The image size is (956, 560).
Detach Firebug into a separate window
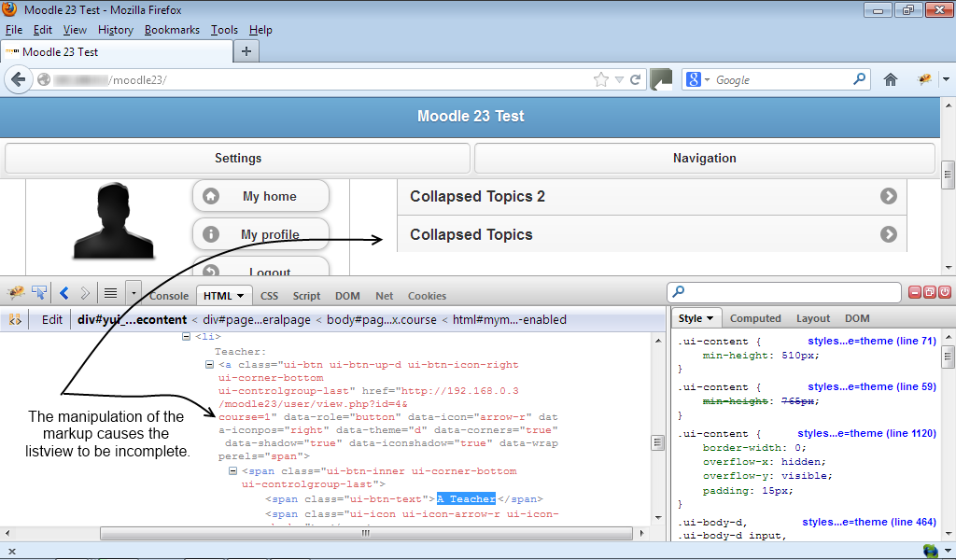click(929, 292)
